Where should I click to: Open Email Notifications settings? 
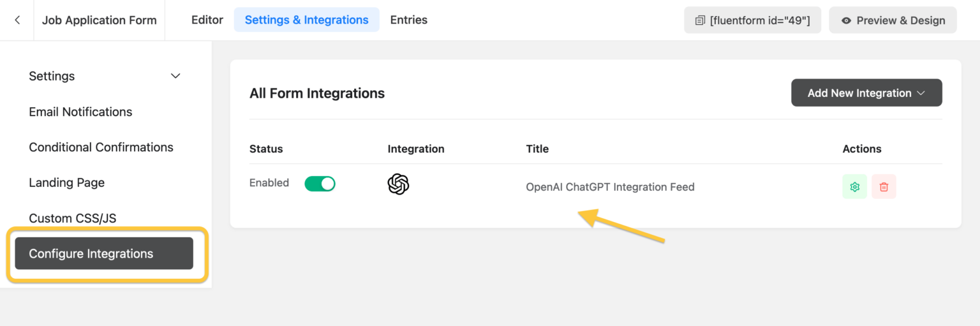pos(80,112)
